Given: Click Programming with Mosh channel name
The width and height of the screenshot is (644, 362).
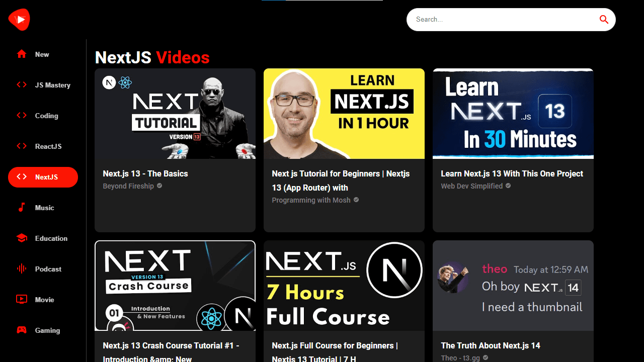Looking at the screenshot, I should coord(311,200).
